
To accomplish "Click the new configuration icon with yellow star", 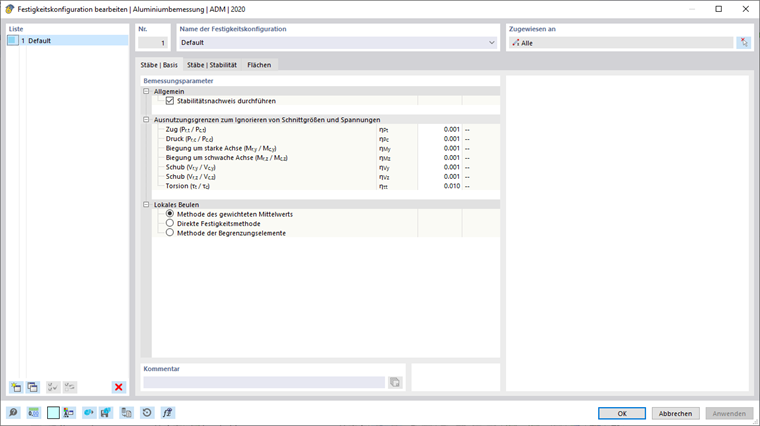I will point(16,387).
